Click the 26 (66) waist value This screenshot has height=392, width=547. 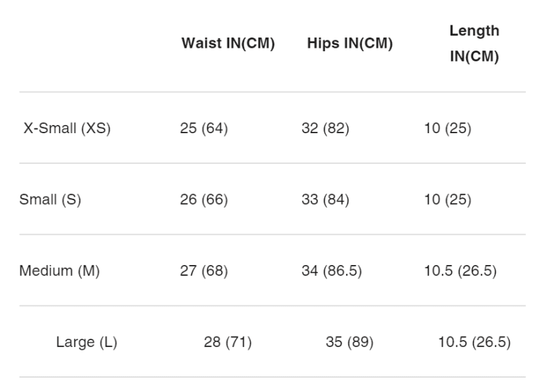(204, 199)
